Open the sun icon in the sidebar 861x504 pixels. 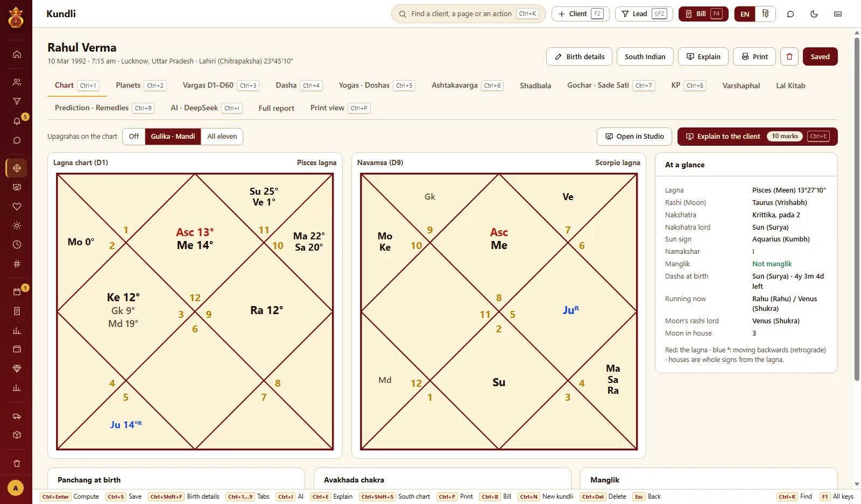pyautogui.click(x=17, y=226)
